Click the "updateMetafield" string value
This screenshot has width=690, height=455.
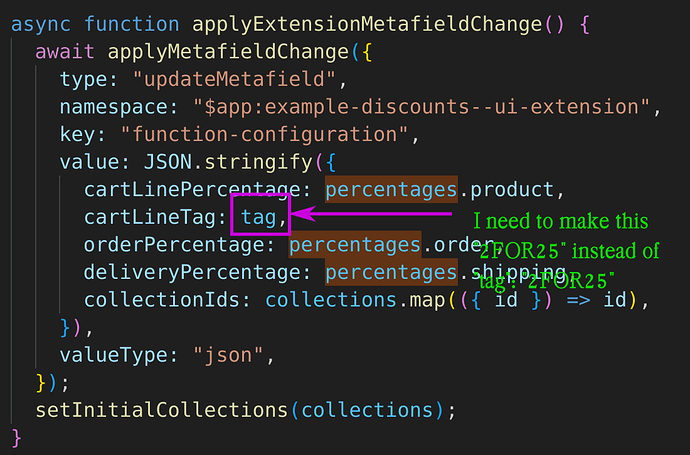click(235, 79)
